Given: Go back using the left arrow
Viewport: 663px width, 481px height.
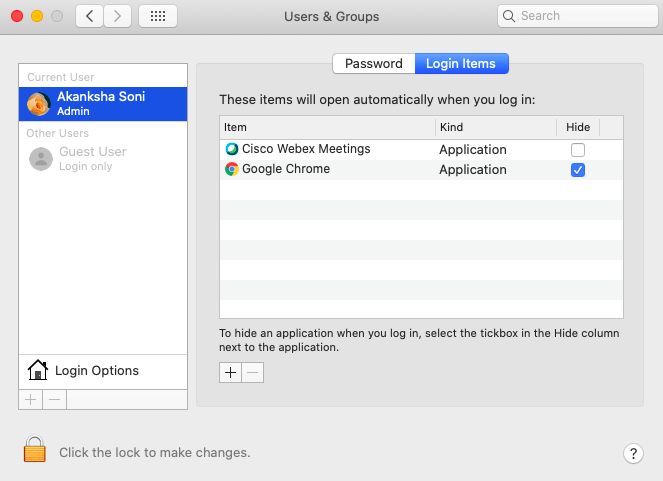Looking at the screenshot, I should pos(90,16).
